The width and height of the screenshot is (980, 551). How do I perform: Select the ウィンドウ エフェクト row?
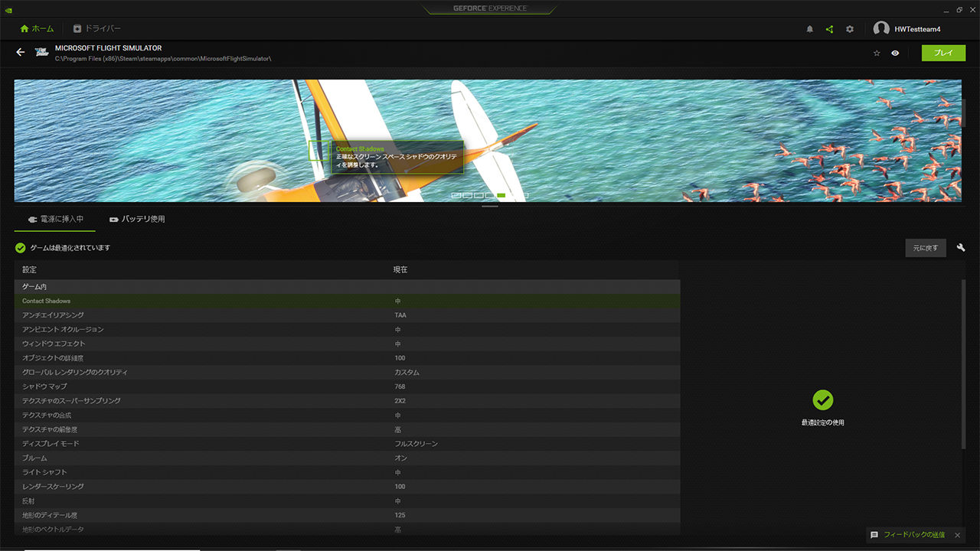347,344
